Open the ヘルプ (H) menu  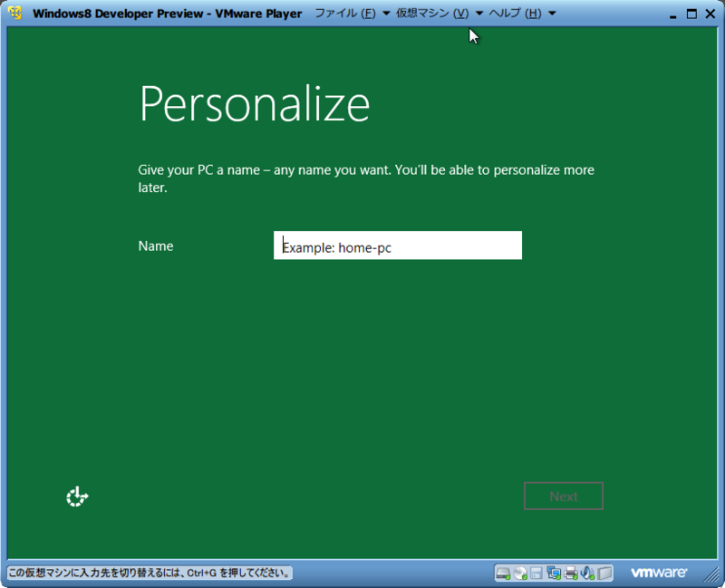pyautogui.click(x=515, y=13)
